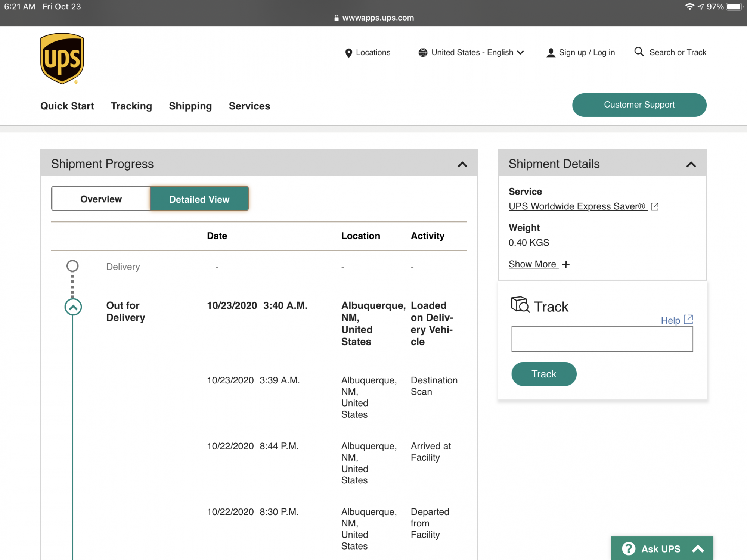Click the external link icon beside UPS Worldwide Express Saver
This screenshot has height=560, width=747.
coord(654,206)
